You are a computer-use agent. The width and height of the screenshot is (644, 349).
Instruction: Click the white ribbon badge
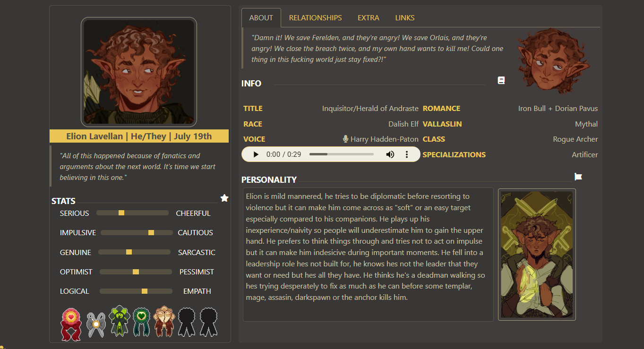pyautogui.click(x=96, y=324)
